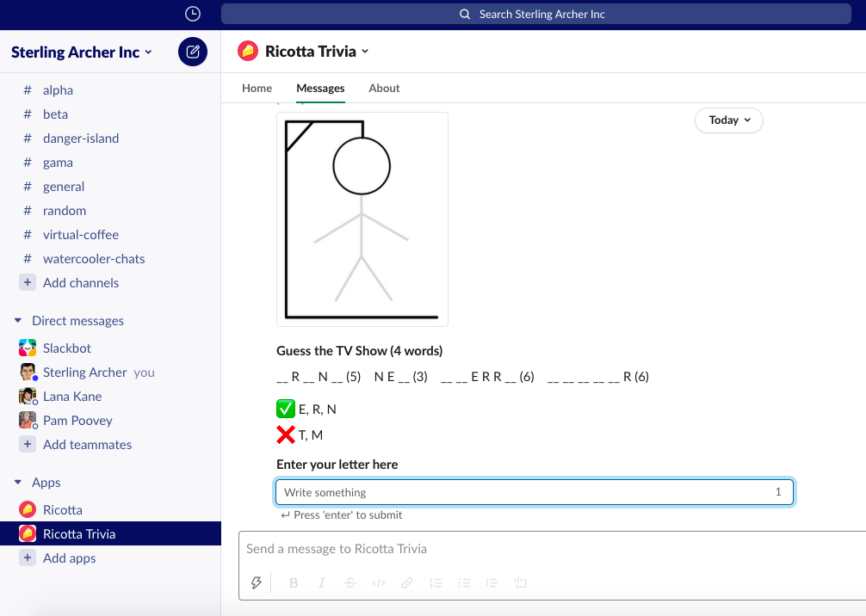This screenshot has height=616, width=866.
Task: Apply italic formatting in the composer
Action: [x=321, y=582]
